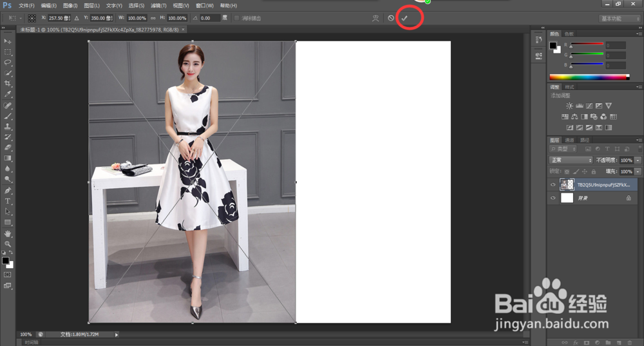Open the 编辑(E) menu
This screenshot has height=346, width=644.
click(48, 5)
